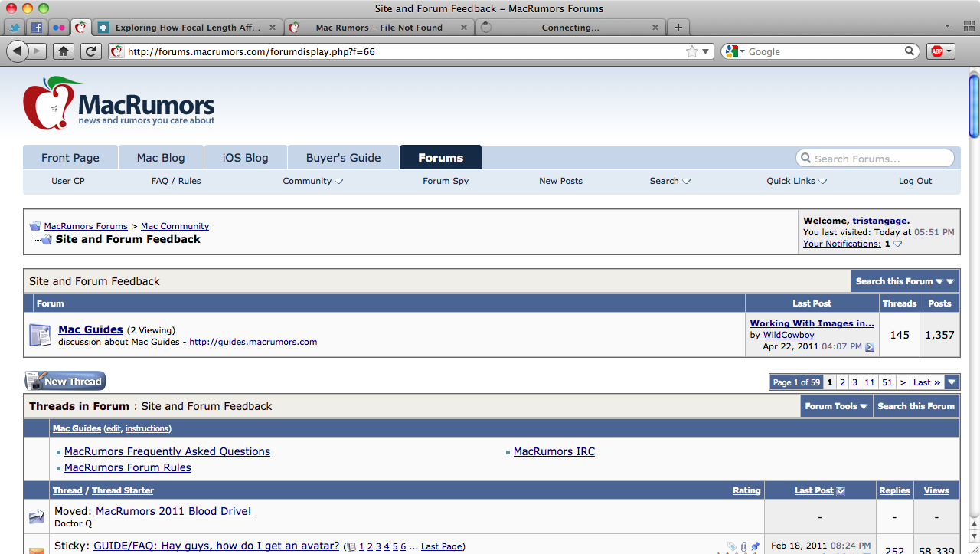Open User CP
Screen dimensions: 980x554
coord(68,181)
